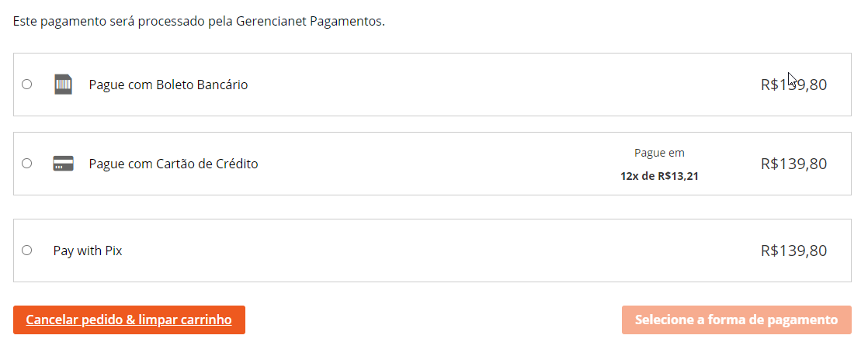The height and width of the screenshot is (349, 868).
Task: Click the Gerencianet Pagamentos notice text
Action: click(x=199, y=21)
